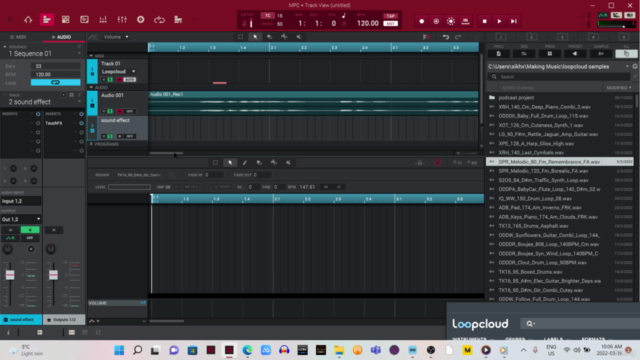Viewport: 640px width, 360px height.
Task: Select the PROJ browser filter
Action: (499, 53)
